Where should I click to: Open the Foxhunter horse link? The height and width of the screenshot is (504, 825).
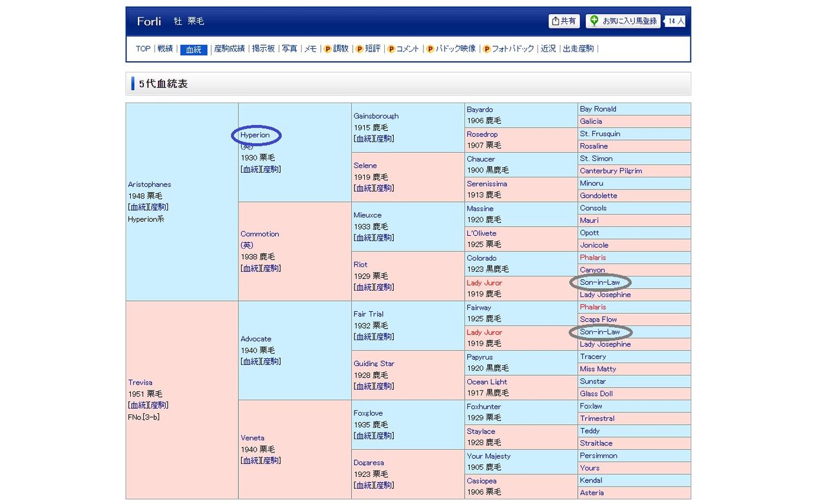483,407
